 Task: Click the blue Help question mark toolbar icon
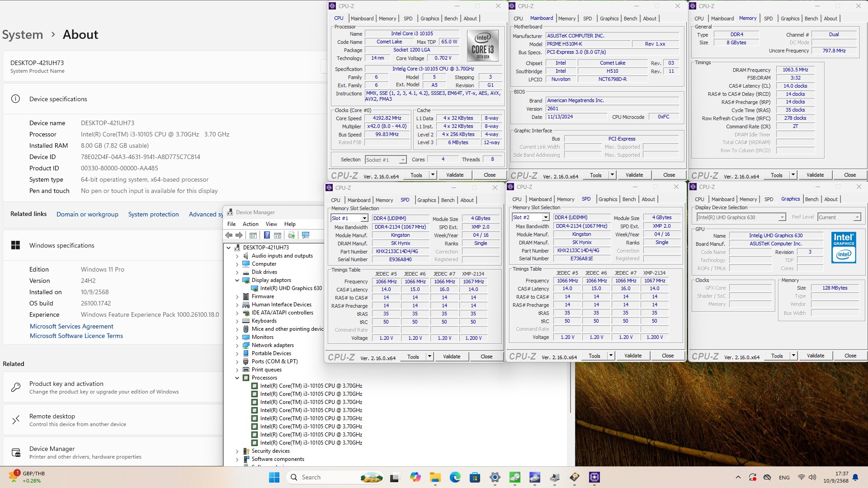click(x=267, y=235)
